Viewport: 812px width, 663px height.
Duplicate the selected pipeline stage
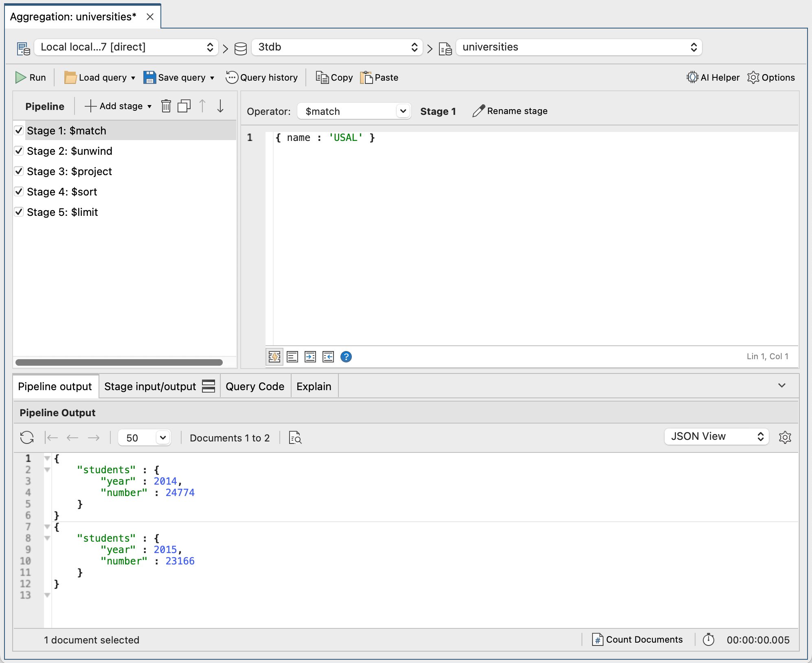(184, 106)
